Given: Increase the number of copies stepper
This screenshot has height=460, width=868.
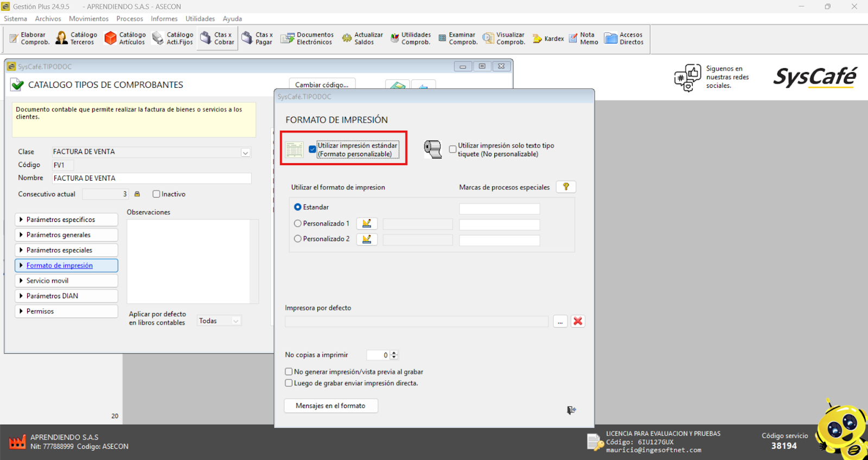Looking at the screenshot, I should tap(394, 353).
